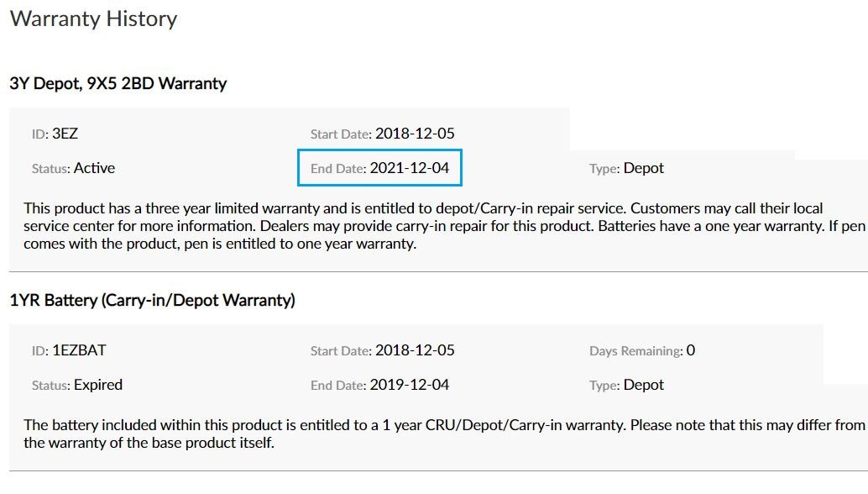
Task: Click the battery CRU/Depot/Carry-in description text
Action: (x=445, y=434)
